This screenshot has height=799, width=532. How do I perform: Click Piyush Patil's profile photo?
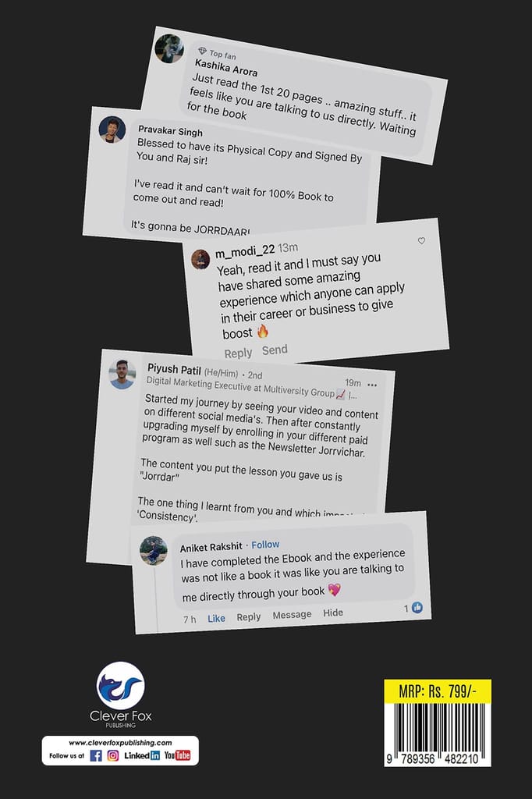(122, 375)
